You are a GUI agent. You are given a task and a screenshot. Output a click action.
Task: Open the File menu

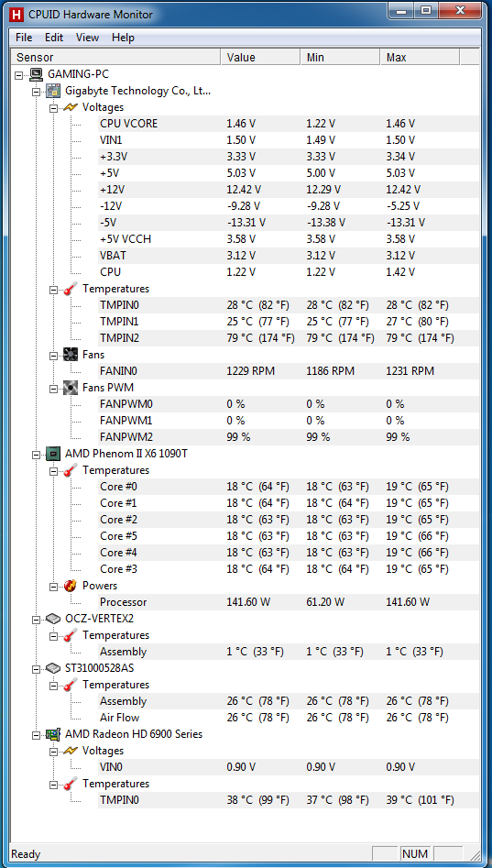25,38
